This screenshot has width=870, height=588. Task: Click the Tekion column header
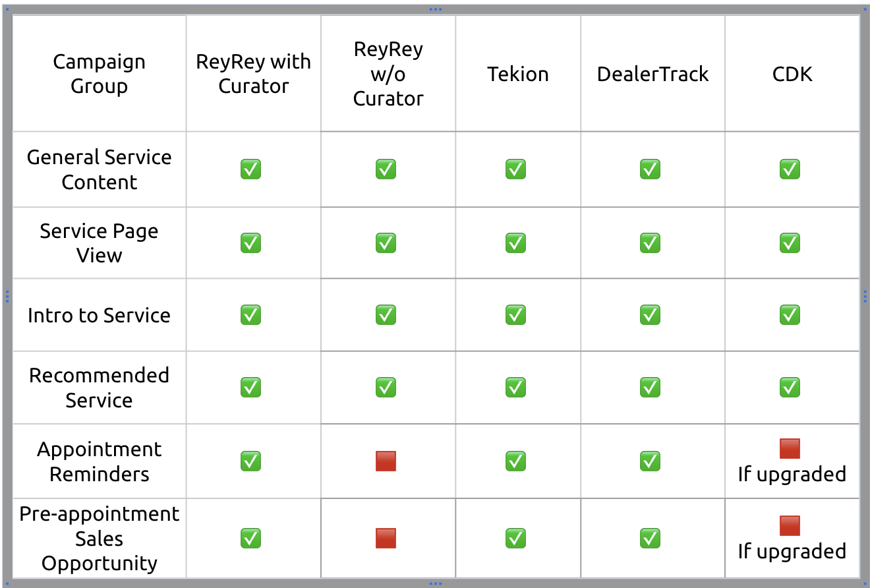coord(518,74)
